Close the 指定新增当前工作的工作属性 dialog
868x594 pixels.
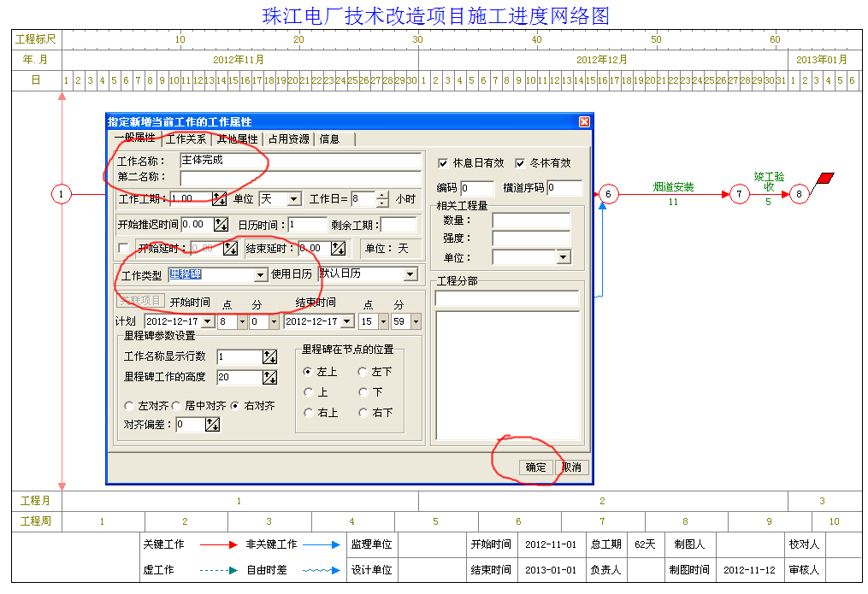584,121
